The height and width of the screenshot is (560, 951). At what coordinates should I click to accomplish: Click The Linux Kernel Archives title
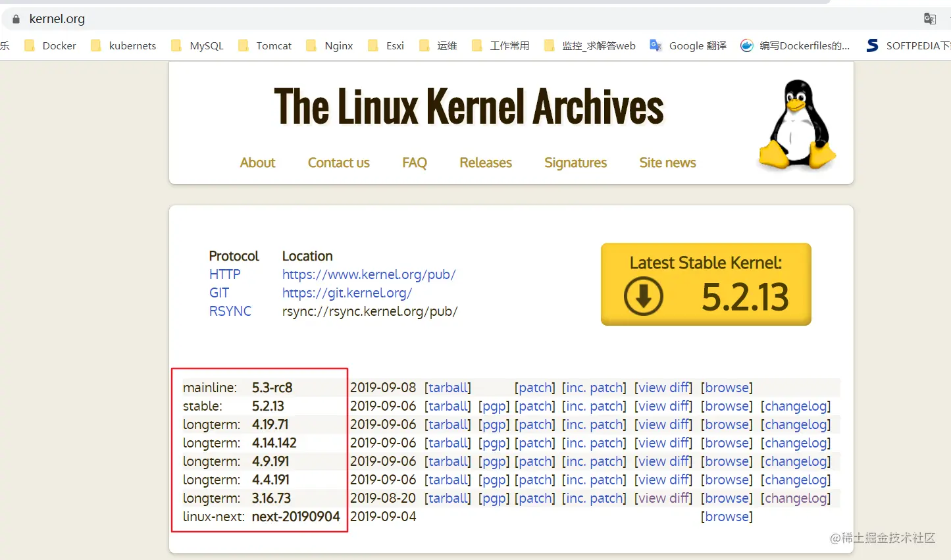(x=469, y=107)
